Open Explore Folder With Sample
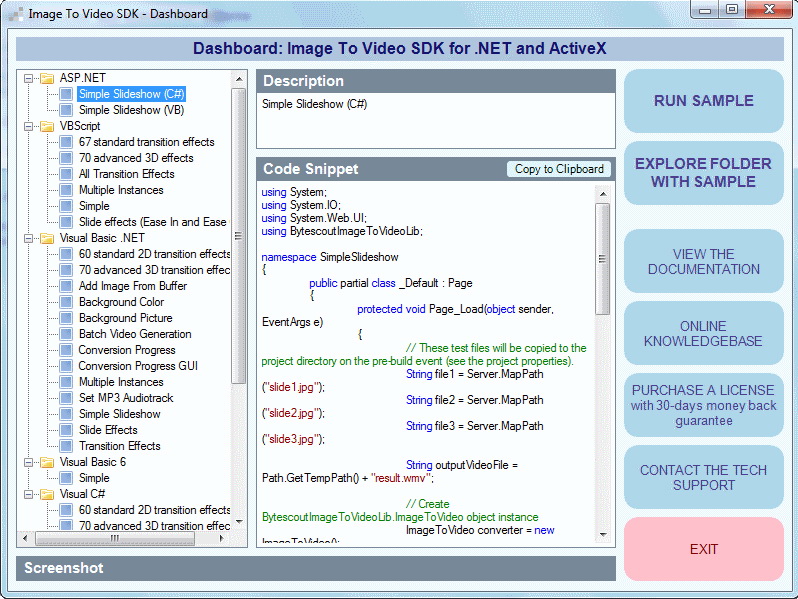Image resolution: width=798 pixels, height=599 pixels. 703,173
